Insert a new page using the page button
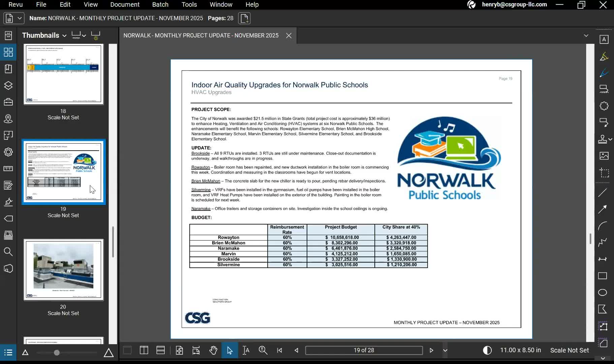 tap(244, 18)
